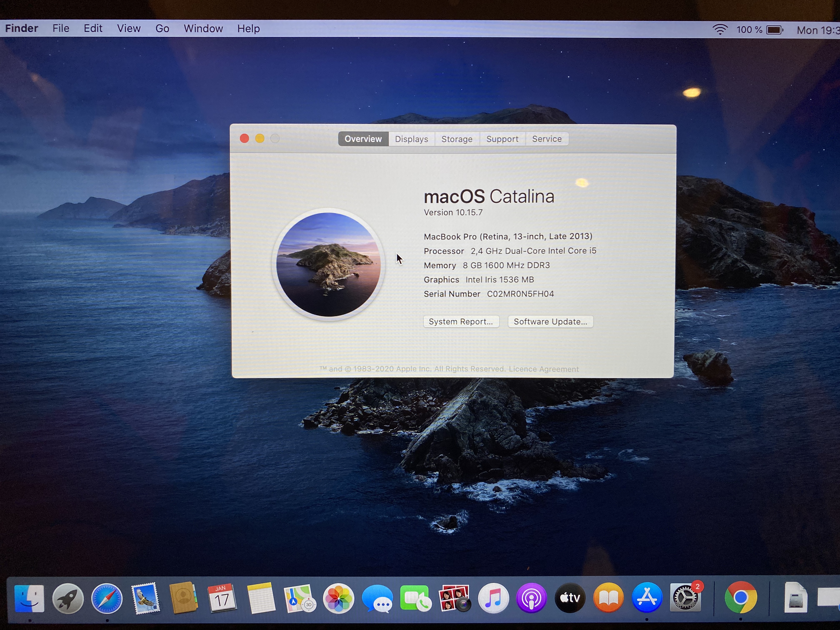
Task: Switch to the Displays tab
Action: tap(411, 139)
